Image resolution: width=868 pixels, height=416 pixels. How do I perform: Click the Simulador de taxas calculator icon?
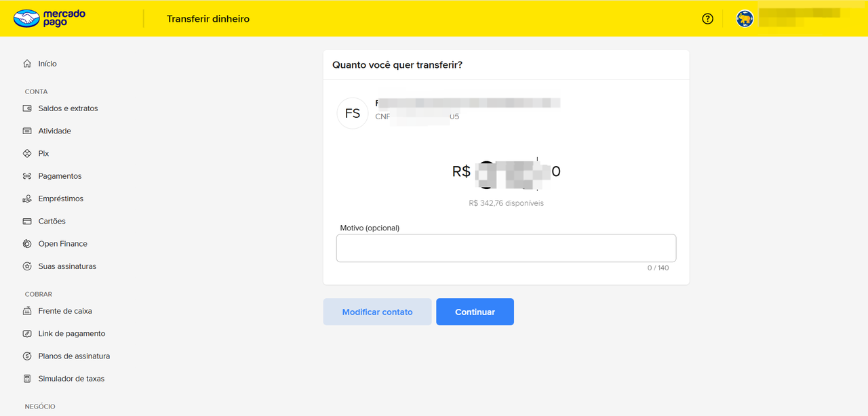(27, 379)
